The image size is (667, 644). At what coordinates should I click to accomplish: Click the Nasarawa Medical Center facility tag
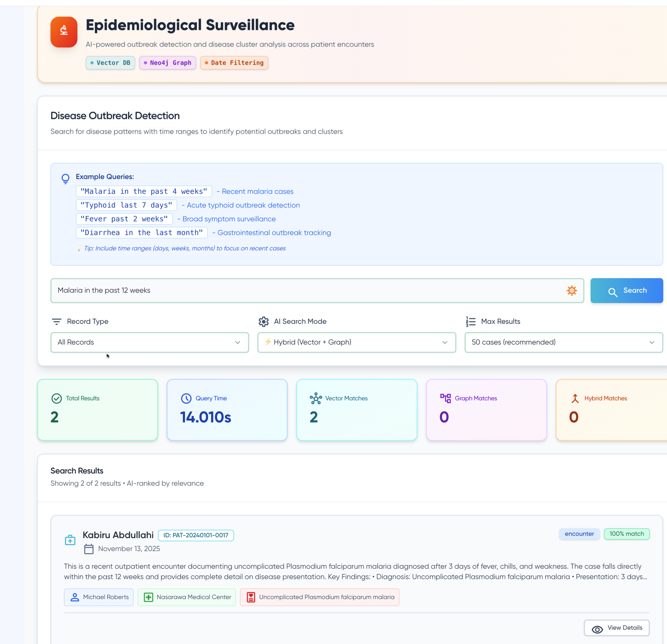click(x=187, y=597)
